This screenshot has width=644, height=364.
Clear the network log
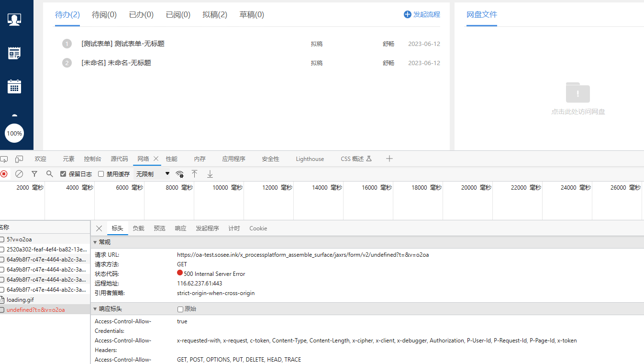pos(19,174)
